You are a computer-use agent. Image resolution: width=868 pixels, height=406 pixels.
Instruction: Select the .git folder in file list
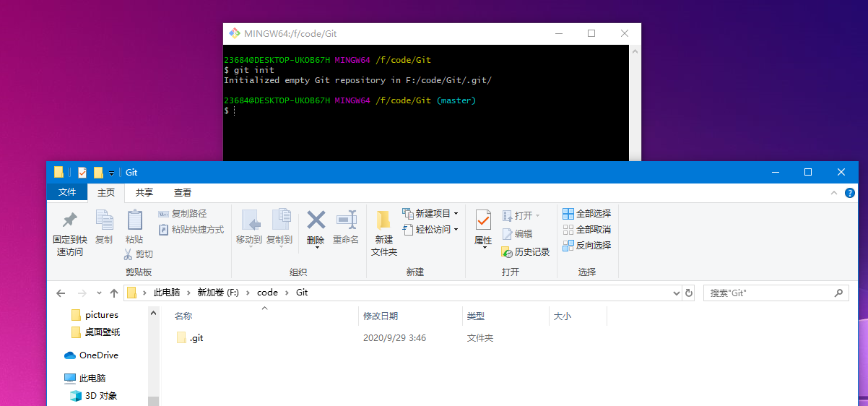tap(196, 338)
